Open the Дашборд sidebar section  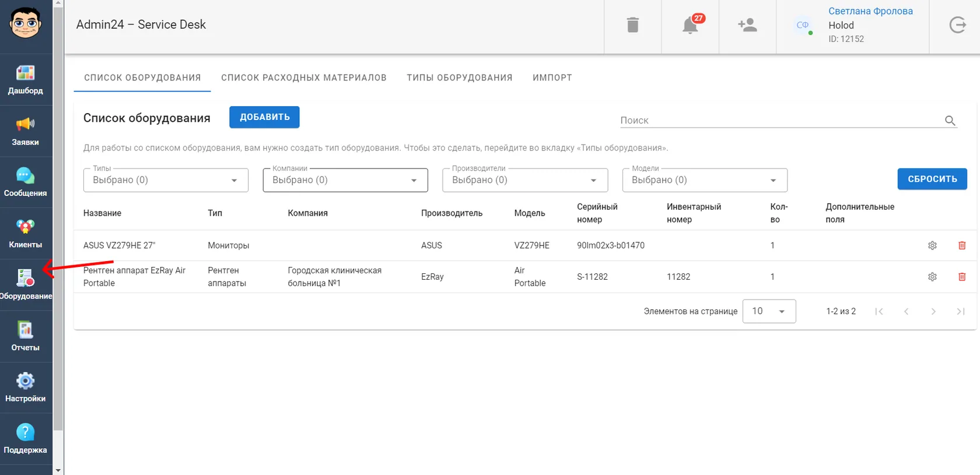[26, 80]
